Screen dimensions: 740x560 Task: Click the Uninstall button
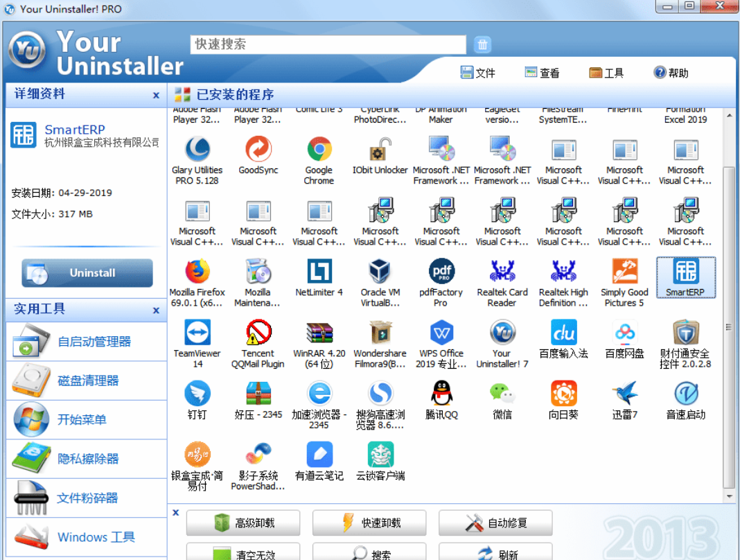click(87, 273)
